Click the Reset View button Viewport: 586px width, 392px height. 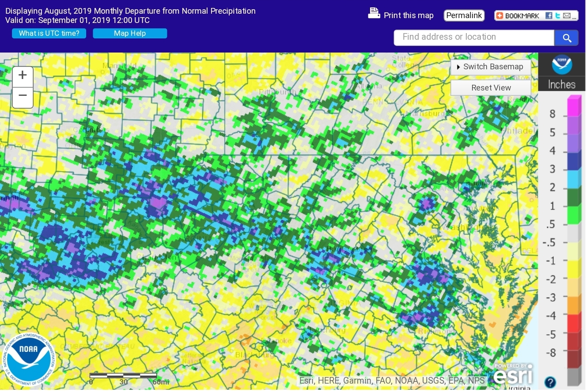[491, 88]
